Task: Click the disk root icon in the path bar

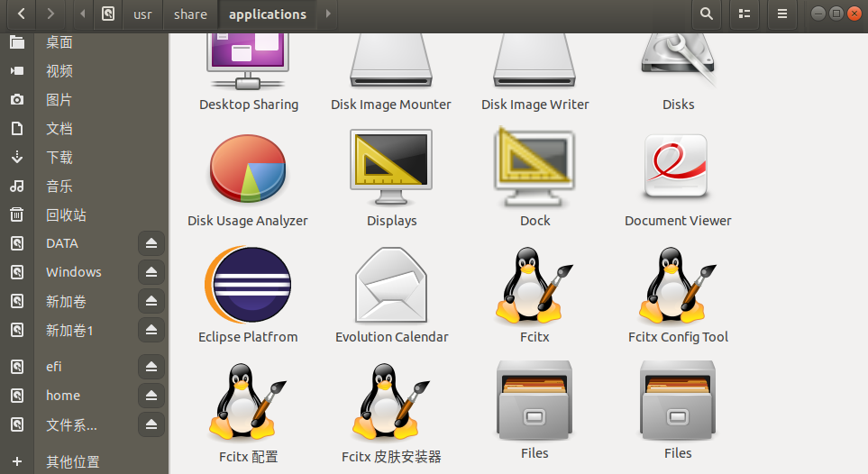Action: [x=108, y=14]
